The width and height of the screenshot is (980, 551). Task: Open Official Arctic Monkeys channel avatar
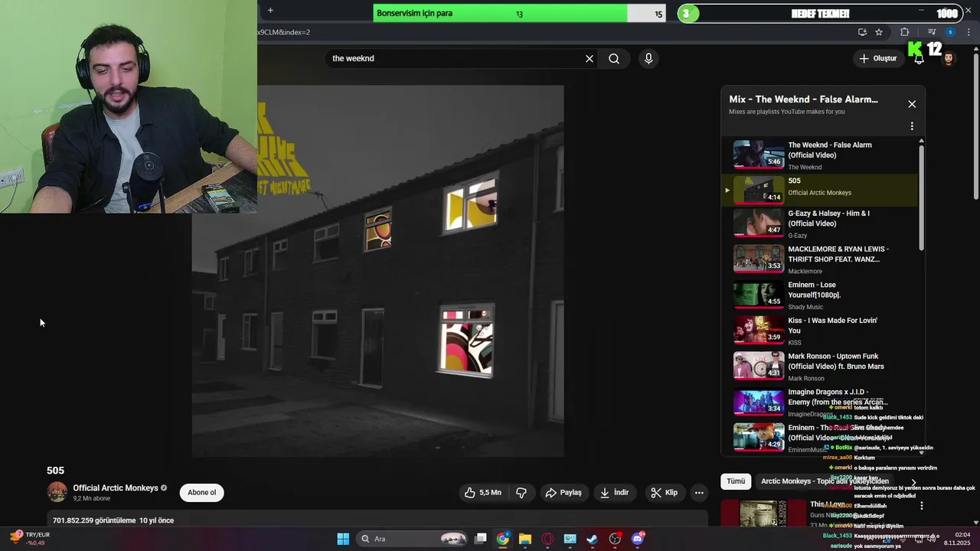[57, 492]
